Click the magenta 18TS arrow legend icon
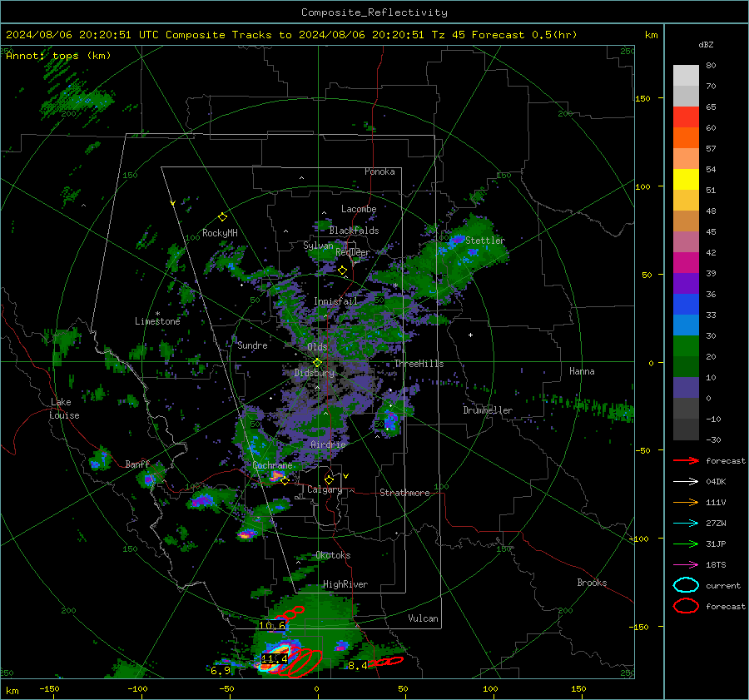The height and width of the screenshot is (700, 749). [686, 565]
